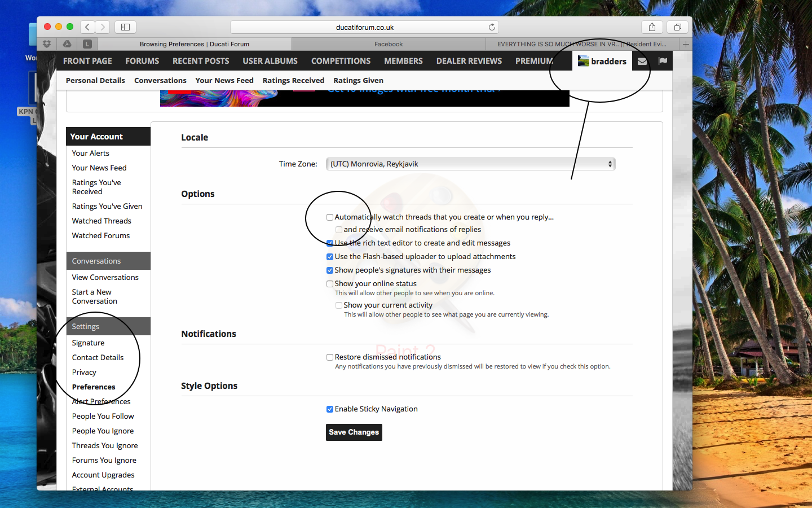Open COMPETITIONS in the navigation bar
Viewport: 812px width, 508px height.
tap(341, 61)
